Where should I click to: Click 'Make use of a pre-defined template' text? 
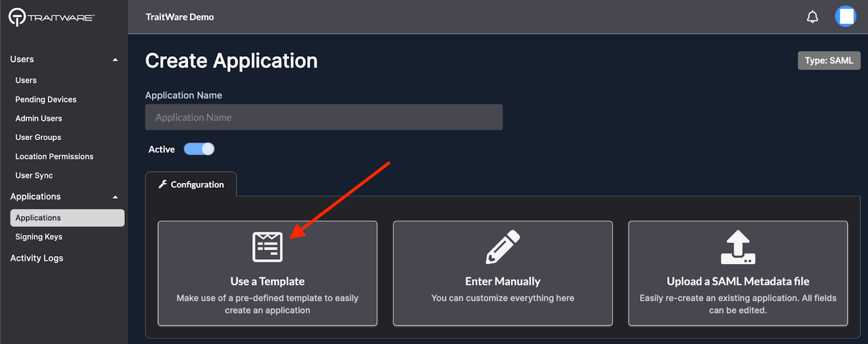[x=267, y=304]
